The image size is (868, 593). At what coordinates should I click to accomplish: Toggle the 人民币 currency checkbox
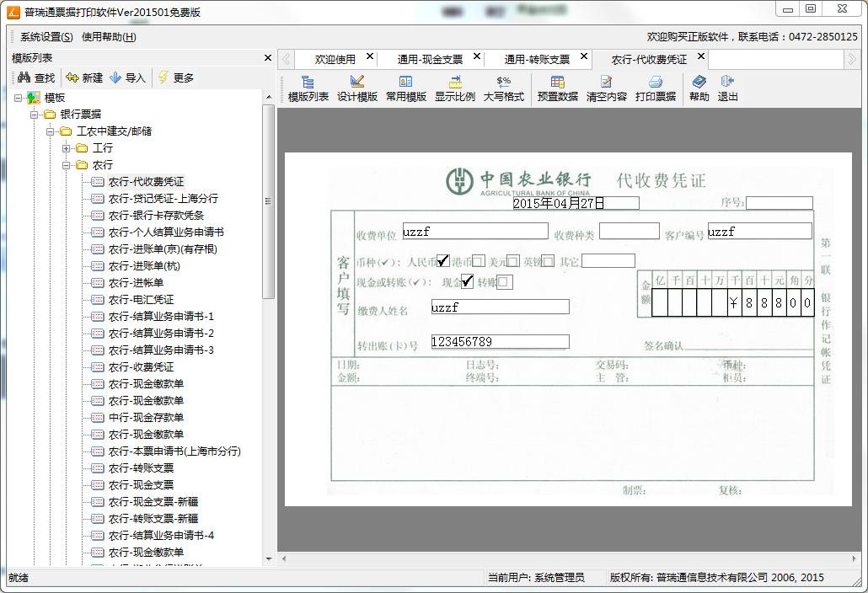443,260
